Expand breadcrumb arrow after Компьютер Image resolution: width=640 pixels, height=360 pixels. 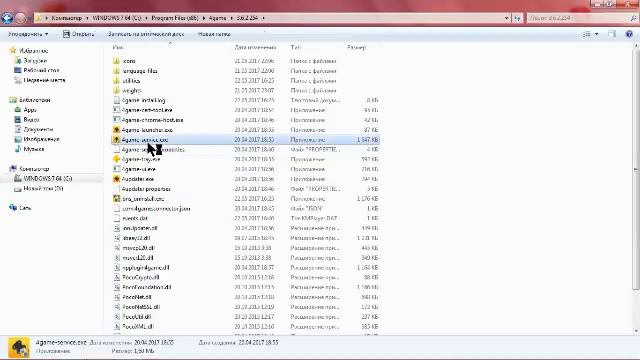[87, 18]
